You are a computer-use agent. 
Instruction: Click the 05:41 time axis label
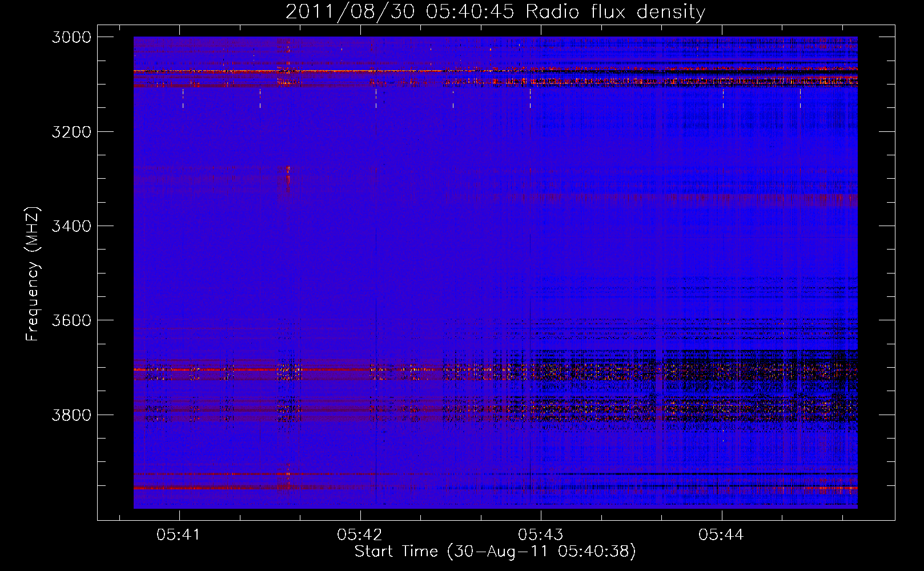(x=179, y=534)
